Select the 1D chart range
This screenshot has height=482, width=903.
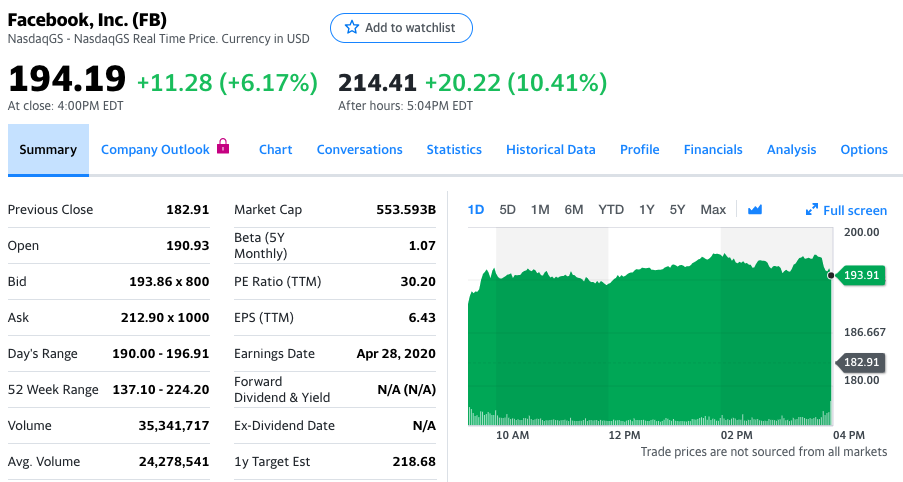[x=476, y=210]
